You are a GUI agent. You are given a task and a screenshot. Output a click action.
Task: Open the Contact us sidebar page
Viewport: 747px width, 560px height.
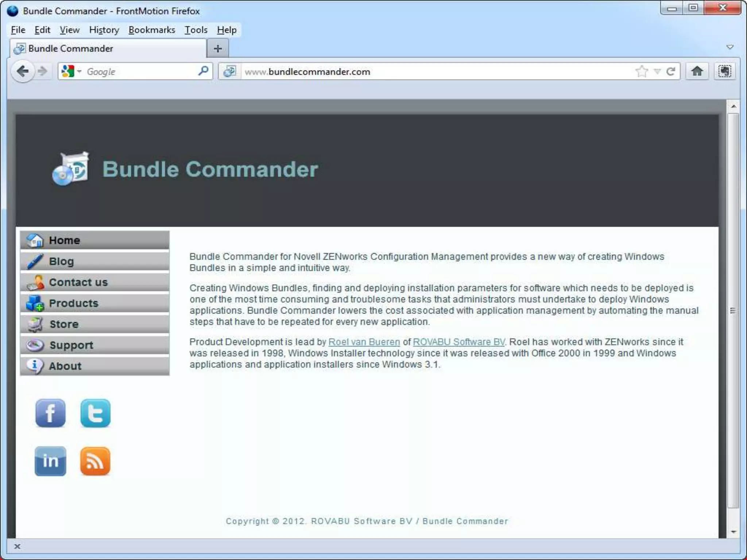(x=95, y=282)
